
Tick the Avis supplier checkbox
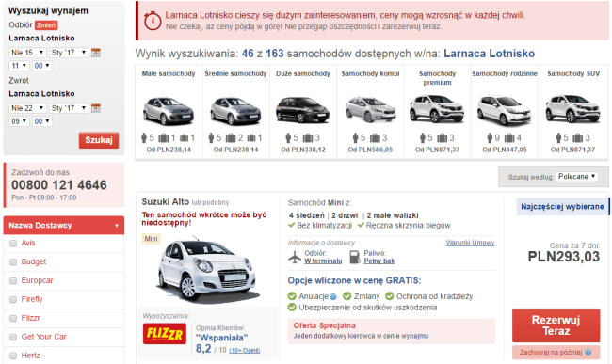[x=13, y=244]
